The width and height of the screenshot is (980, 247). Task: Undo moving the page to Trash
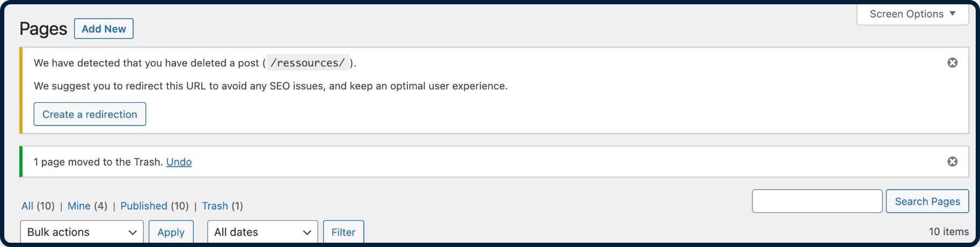[x=179, y=162]
